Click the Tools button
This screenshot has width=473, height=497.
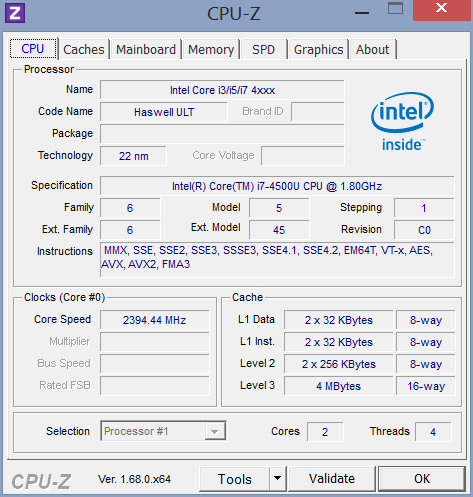click(x=235, y=479)
